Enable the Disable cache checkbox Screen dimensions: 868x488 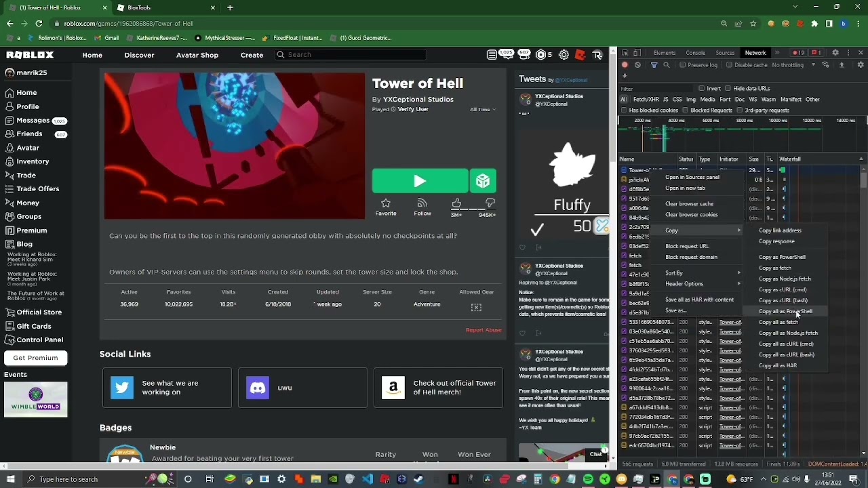tap(730, 65)
